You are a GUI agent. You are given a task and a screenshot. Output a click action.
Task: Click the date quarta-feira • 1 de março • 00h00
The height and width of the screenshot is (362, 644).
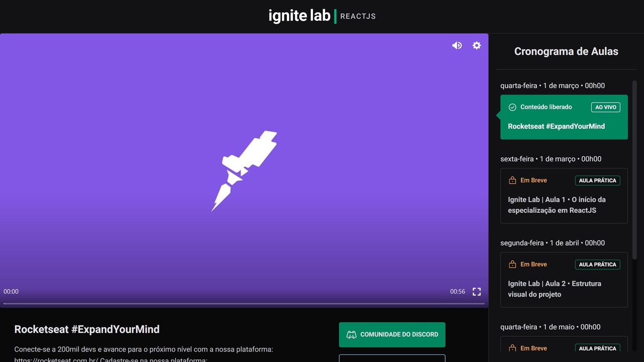coord(552,86)
